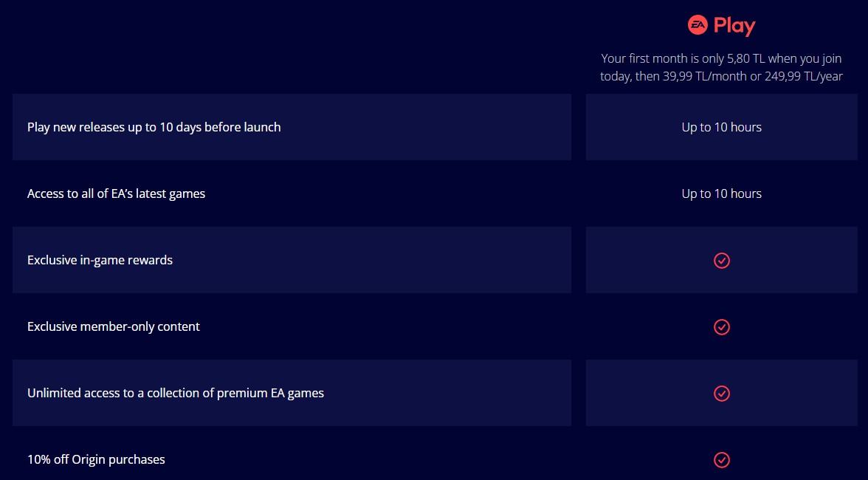
Task: Click the first month pricing text
Action: [x=721, y=67]
